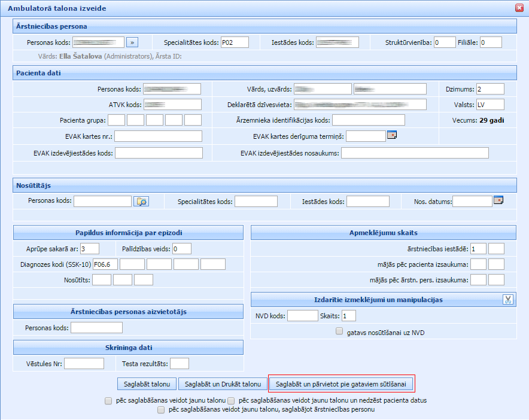Enable gatavs nosūtīšanai uz NVD checkbox

(339, 331)
